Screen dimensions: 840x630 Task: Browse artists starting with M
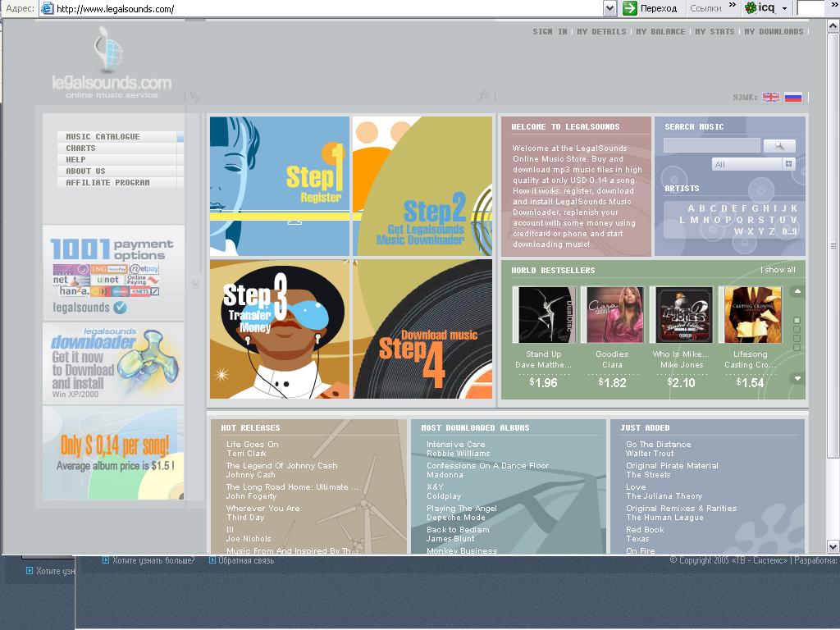coord(694,220)
